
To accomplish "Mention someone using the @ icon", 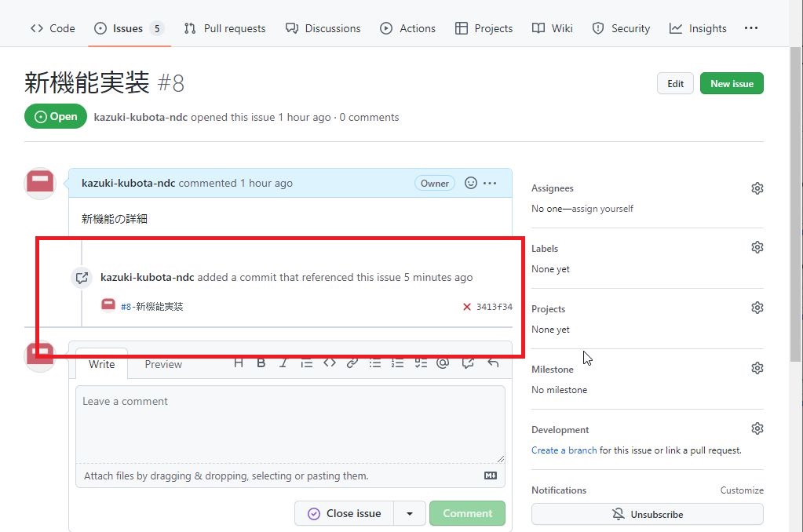I will click(x=443, y=363).
